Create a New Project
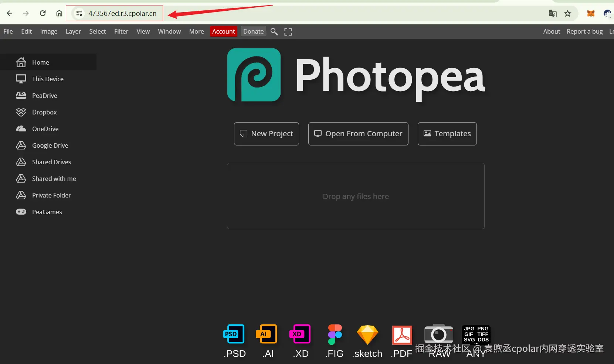 [x=267, y=134]
